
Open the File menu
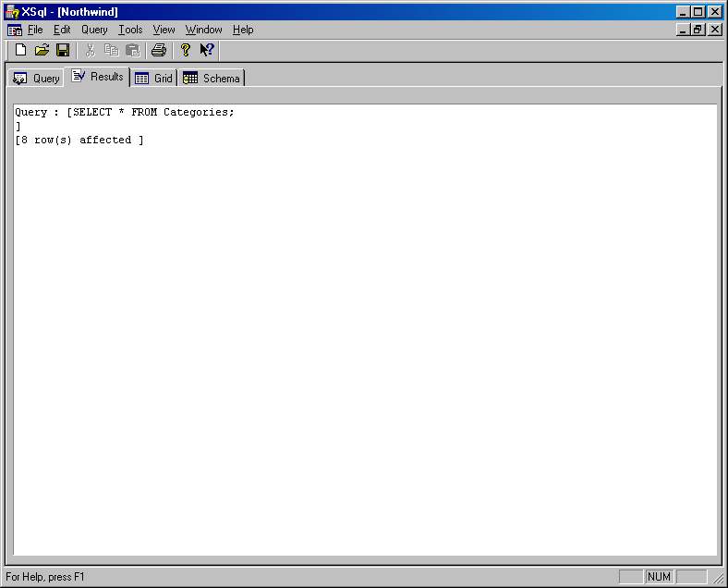click(35, 30)
